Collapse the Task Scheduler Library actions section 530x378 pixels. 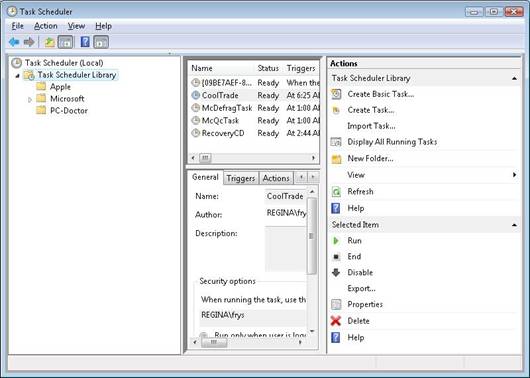(x=514, y=78)
